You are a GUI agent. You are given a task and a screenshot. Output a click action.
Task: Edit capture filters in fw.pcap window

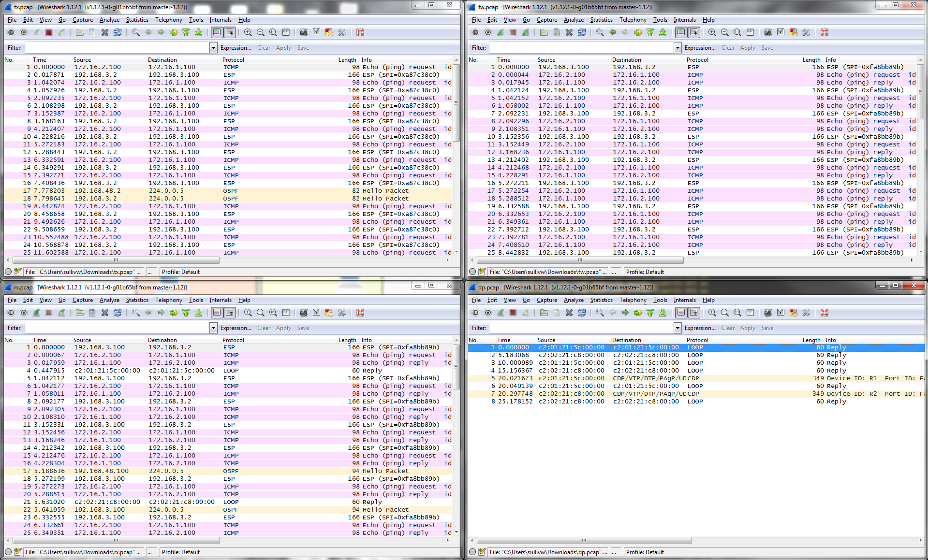[768, 32]
